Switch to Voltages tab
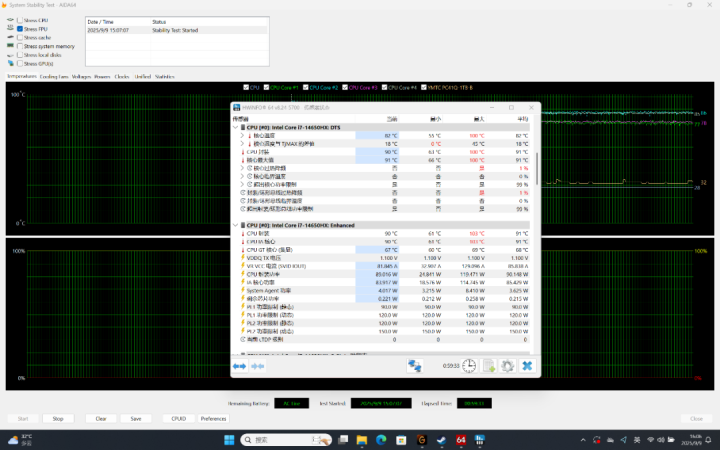 (x=81, y=77)
